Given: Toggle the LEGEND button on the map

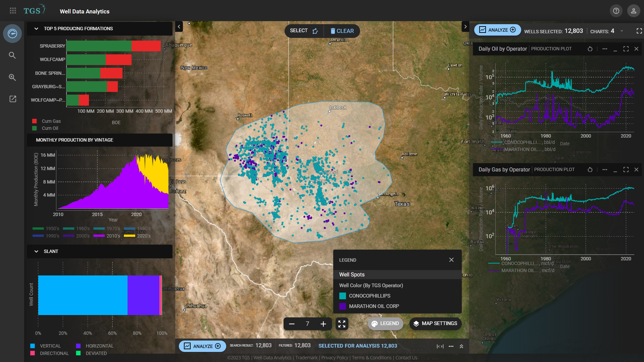Looking at the screenshot, I should [385, 324].
